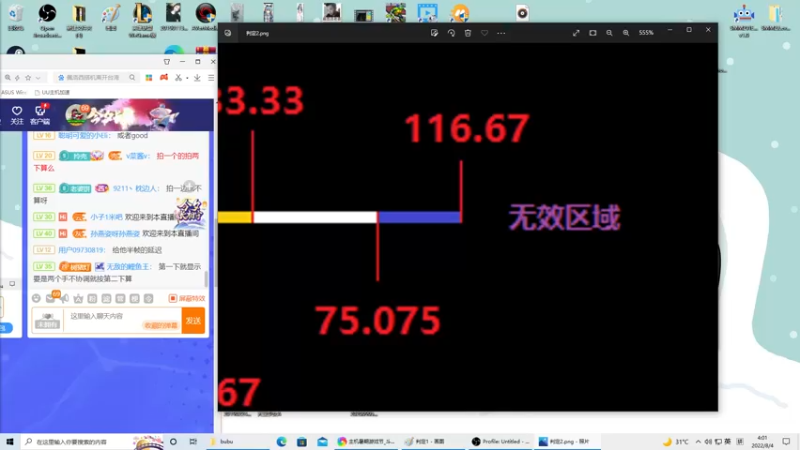The image size is (800, 450).
Task: Open the Windows Start menu
Action: click(x=9, y=441)
